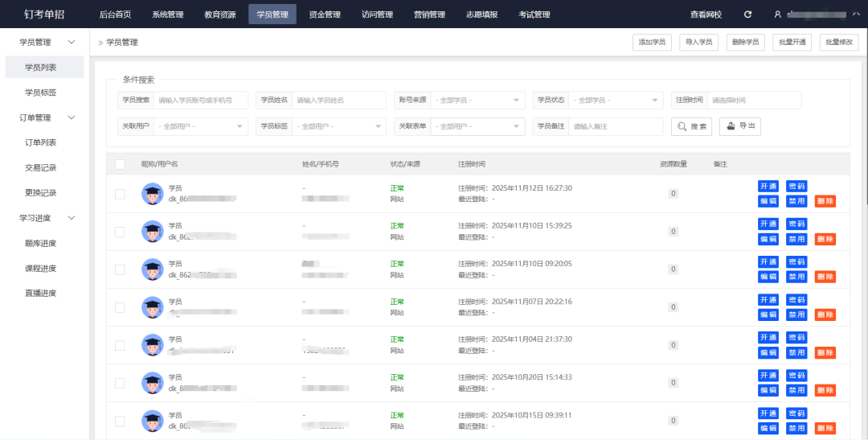The image size is (868, 440).
Task: Click the 注册时间 date picker field
Action: (x=753, y=101)
